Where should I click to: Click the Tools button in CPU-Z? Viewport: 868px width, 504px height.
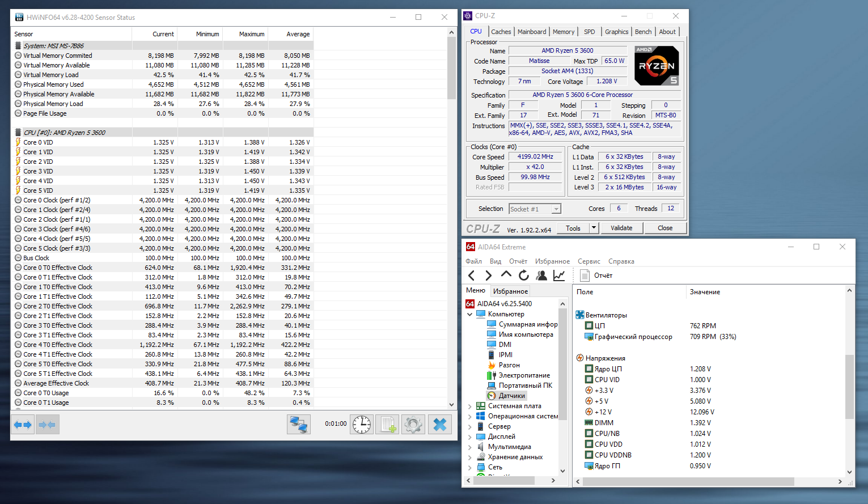pyautogui.click(x=573, y=228)
